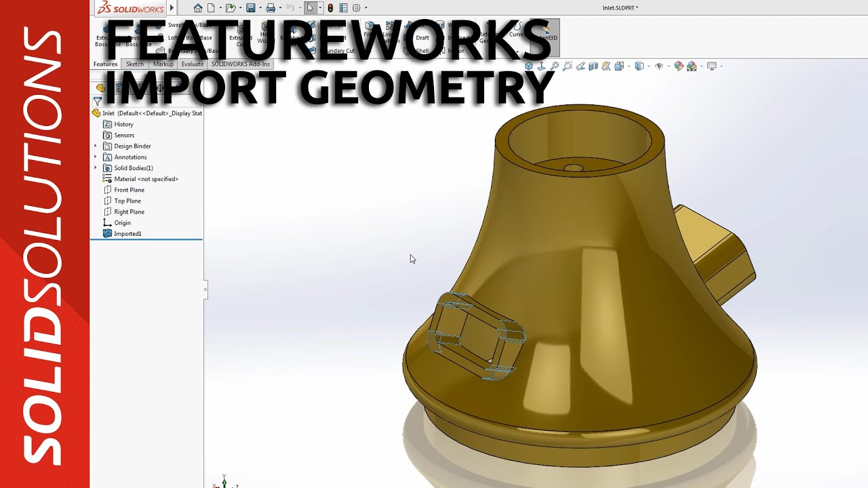
Task: Click the SOLIDWORKS logo button
Action: click(x=131, y=8)
